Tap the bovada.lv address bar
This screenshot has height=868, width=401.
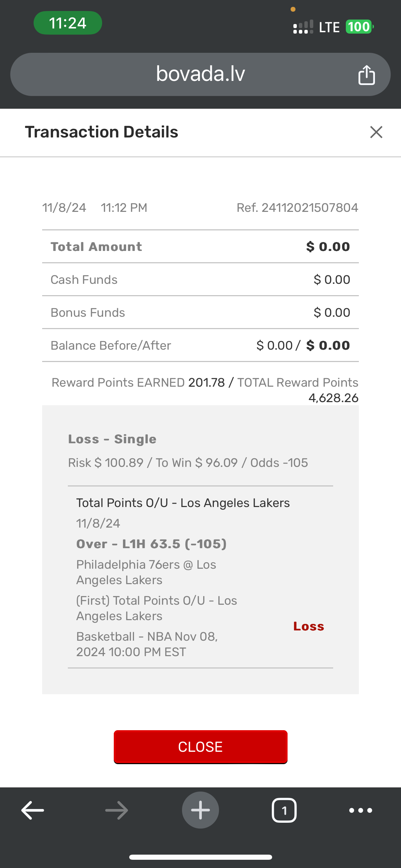(200, 74)
